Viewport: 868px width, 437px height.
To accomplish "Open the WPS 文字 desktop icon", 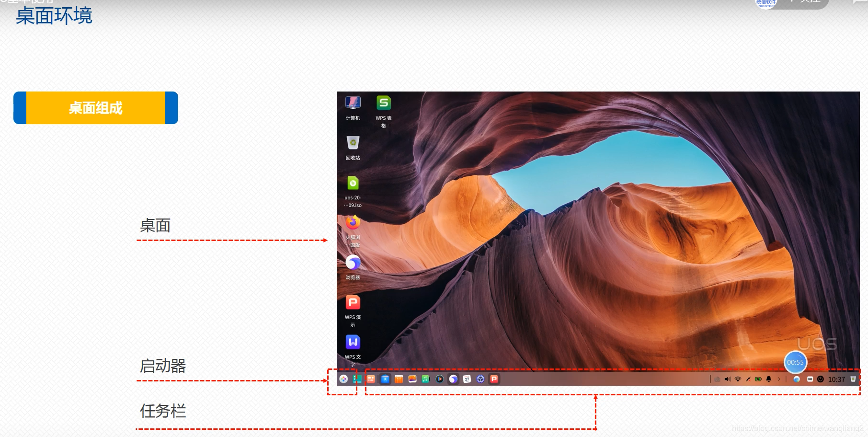I will click(353, 342).
